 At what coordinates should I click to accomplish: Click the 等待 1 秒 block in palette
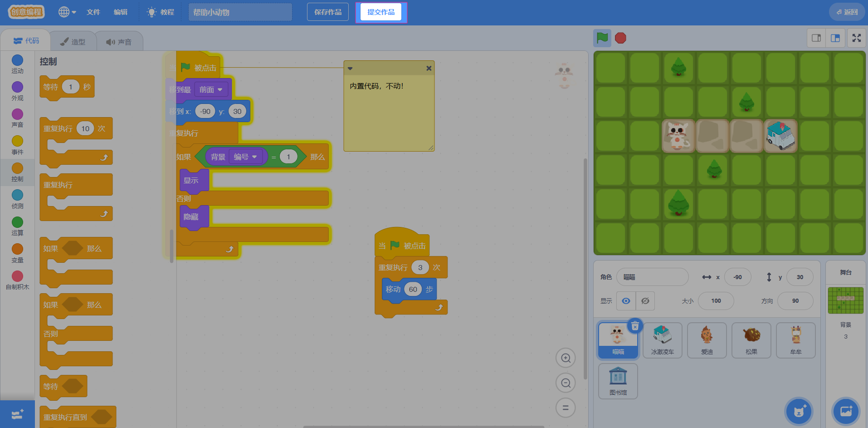click(67, 87)
